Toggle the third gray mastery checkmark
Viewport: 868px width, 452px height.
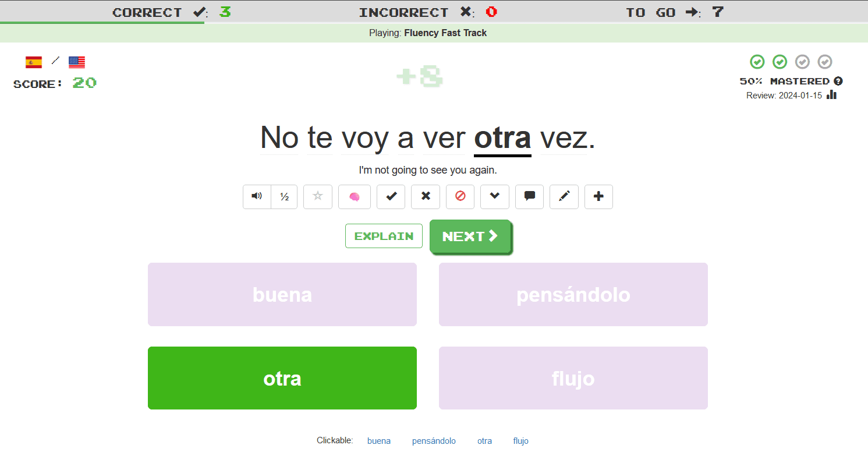[802, 62]
